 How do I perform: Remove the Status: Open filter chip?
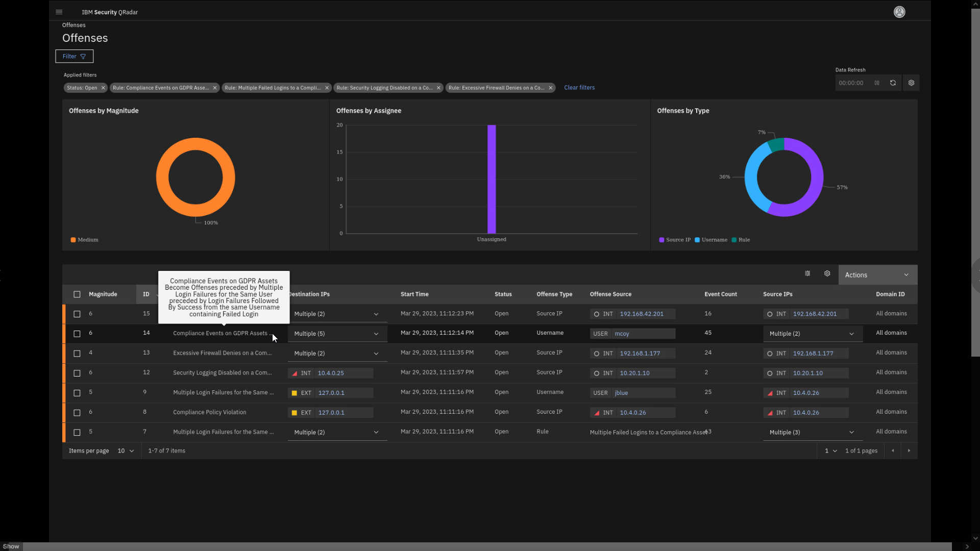coord(103,88)
